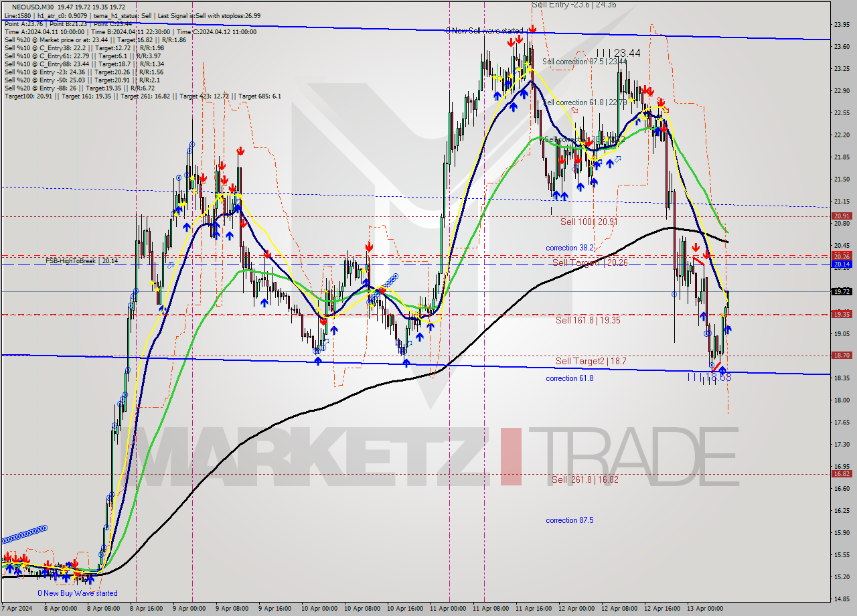The width and height of the screenshot is (857, 616).
Task: Select the blue 'correction 87.5' label
Action: [570, 520]
